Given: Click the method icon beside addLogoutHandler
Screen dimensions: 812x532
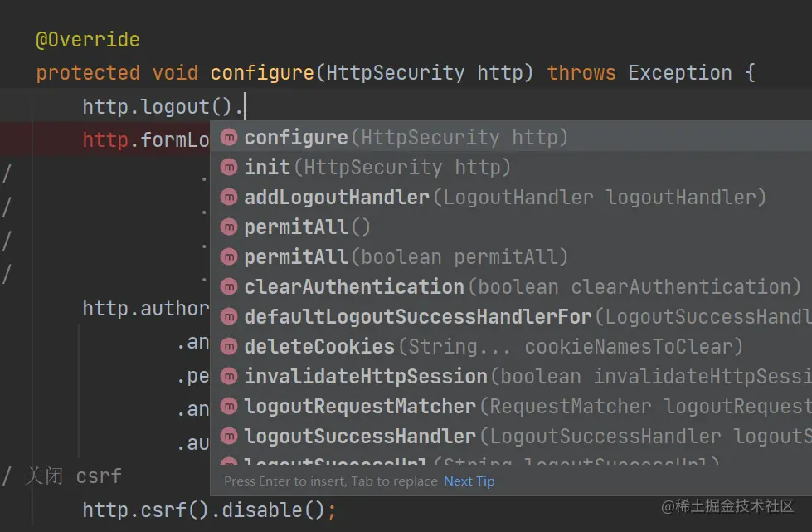Looking at the screenshot, I should 228,197.
